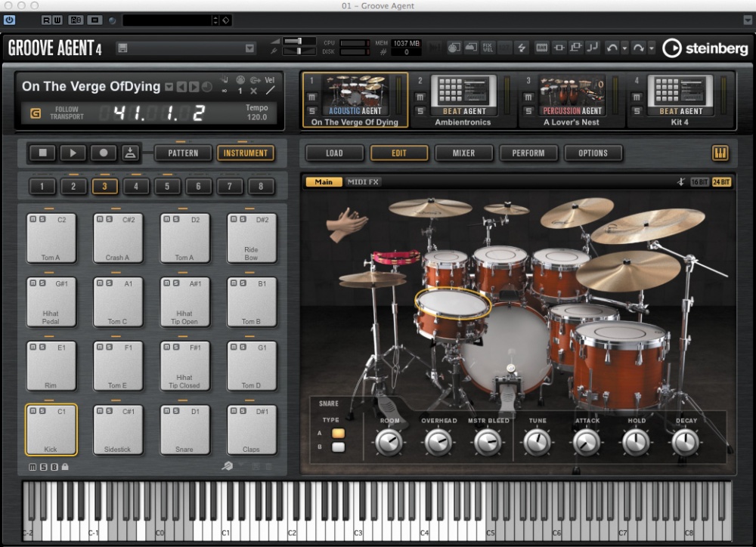Open the EDIT page
This screenshot has width=756, height=547.
(x=399, y=153)
